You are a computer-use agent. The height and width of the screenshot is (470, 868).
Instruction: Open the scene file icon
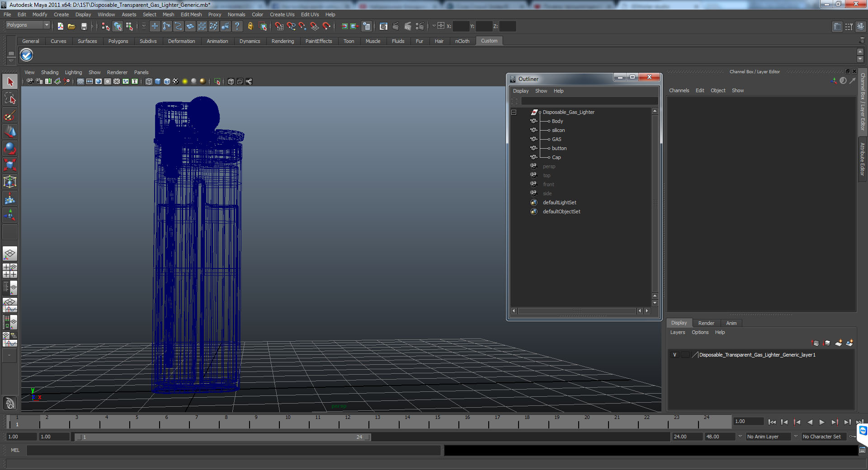click(x=72, y=27)
